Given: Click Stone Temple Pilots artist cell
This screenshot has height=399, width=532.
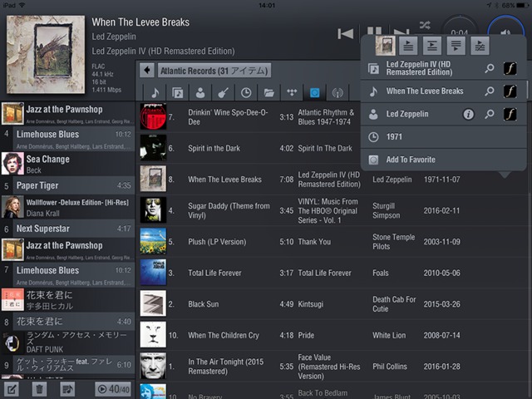Looking at the screenshot, I should click(x=393, y=242).
